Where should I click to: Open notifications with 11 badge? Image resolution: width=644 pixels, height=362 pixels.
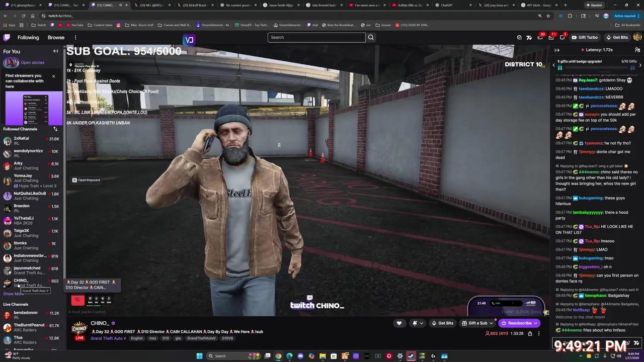coord(551,37)
